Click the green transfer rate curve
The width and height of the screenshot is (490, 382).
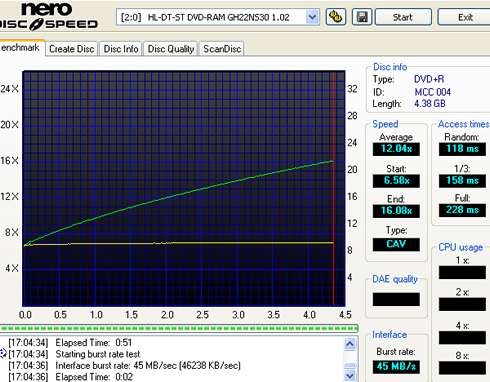(x=178, y=194)
